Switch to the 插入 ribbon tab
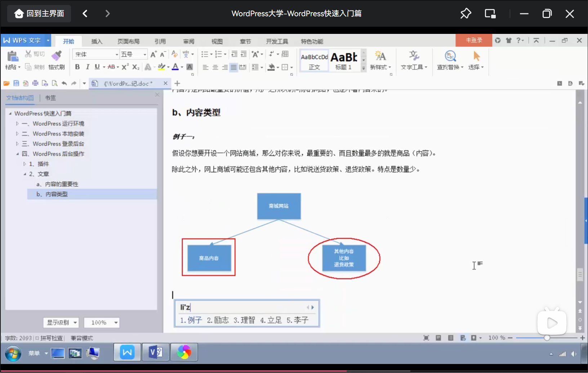Image resolution: width=588 pixels, height=373 pixels. (97, 41)
